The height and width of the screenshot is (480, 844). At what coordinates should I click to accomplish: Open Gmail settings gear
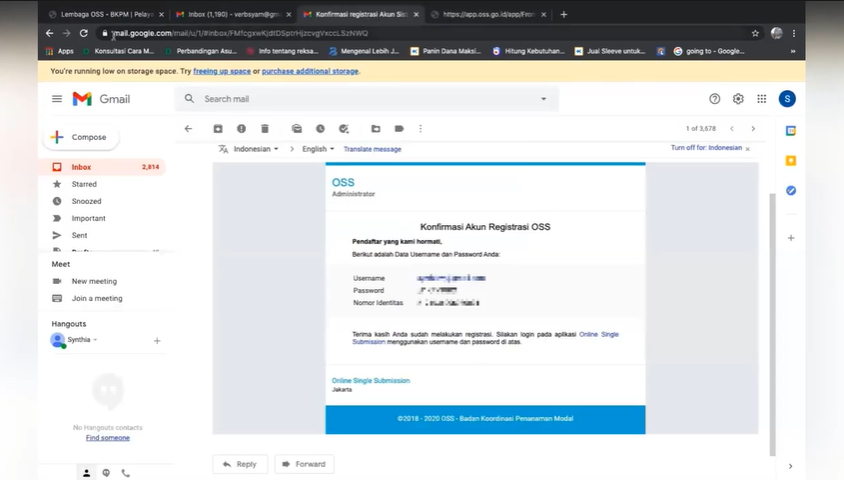(738, 99)
